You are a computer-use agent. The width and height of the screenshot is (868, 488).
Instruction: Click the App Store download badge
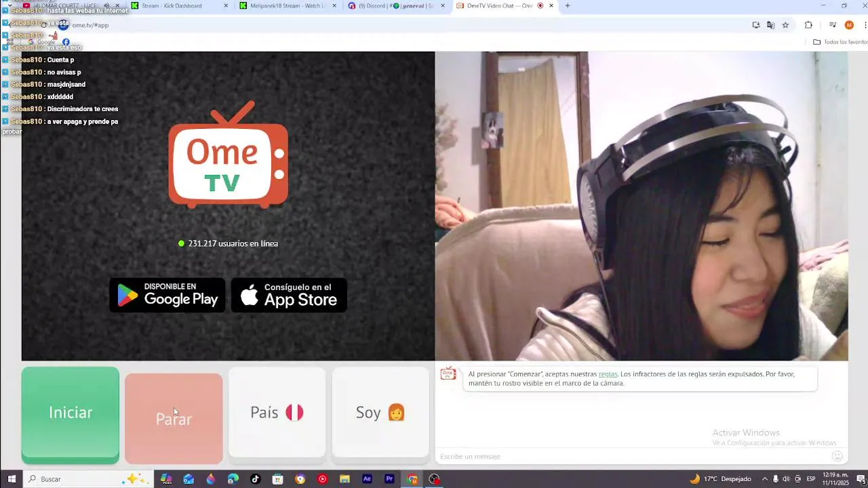pos(289,295)
